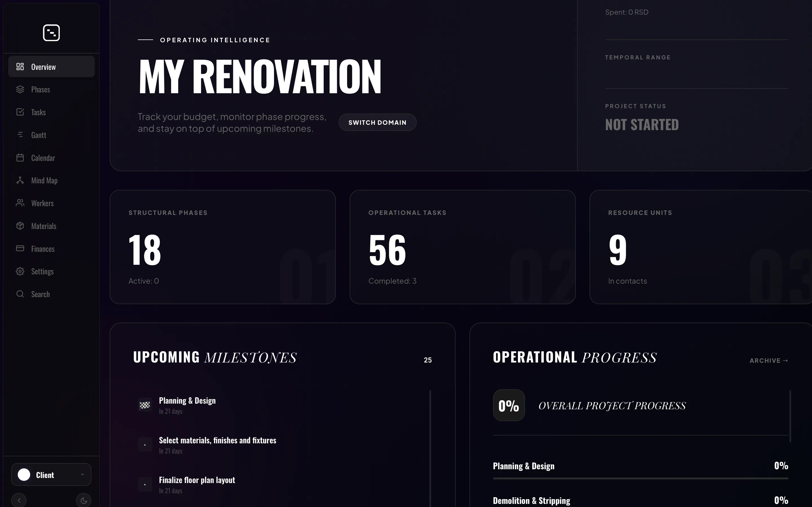
Task: Expand the Client account selector
Action: pyautogui.click(x=51, y=474)
